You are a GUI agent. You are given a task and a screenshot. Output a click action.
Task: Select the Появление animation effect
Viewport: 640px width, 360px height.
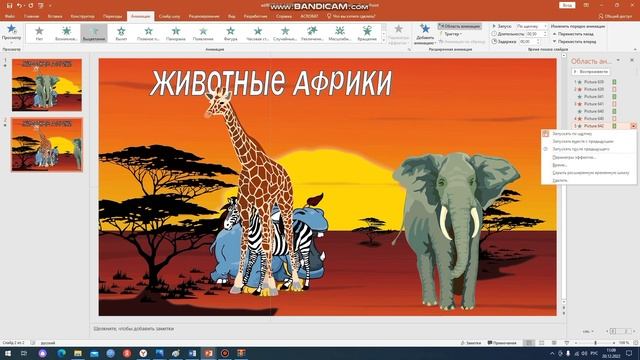point(203,33)
